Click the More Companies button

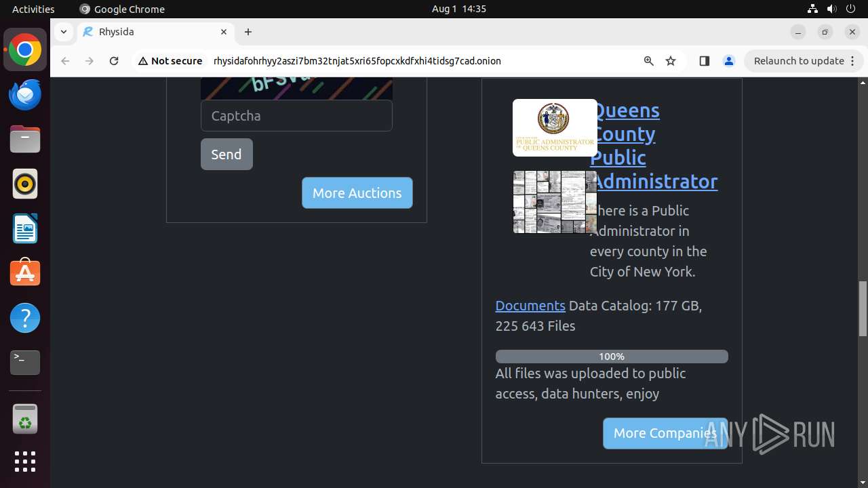665,433
